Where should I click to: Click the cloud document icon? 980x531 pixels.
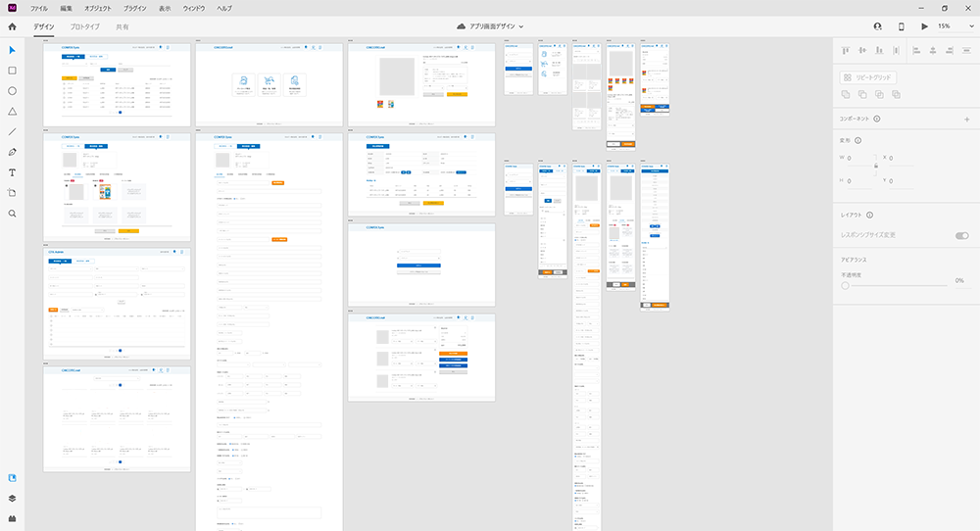462,26
